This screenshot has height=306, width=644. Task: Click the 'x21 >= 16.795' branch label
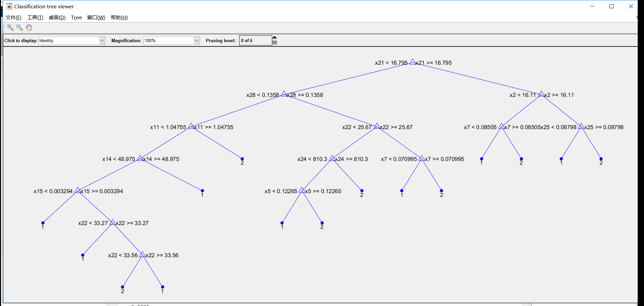pos(434,63)
